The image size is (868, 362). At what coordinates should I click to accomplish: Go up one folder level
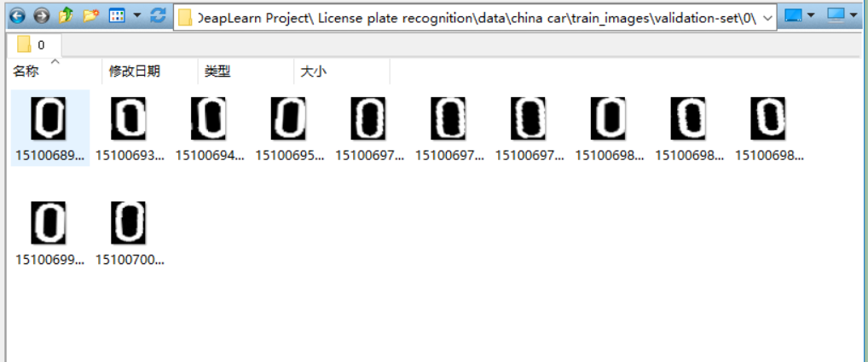(66, 16)
